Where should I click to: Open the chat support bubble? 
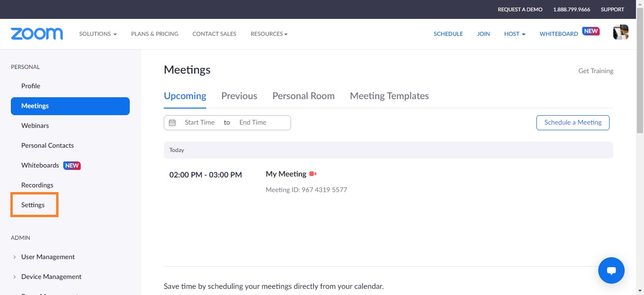(611, 270)
